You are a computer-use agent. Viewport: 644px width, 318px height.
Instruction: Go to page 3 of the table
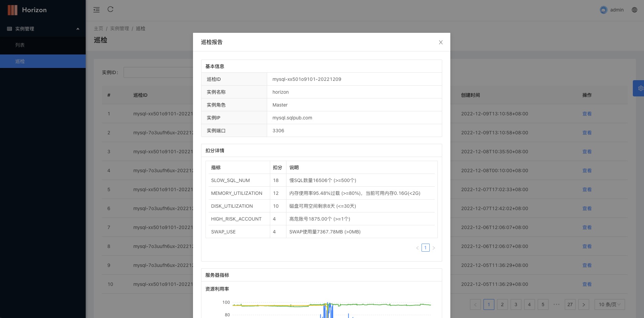pyautogui.click(x=516, y=304)
